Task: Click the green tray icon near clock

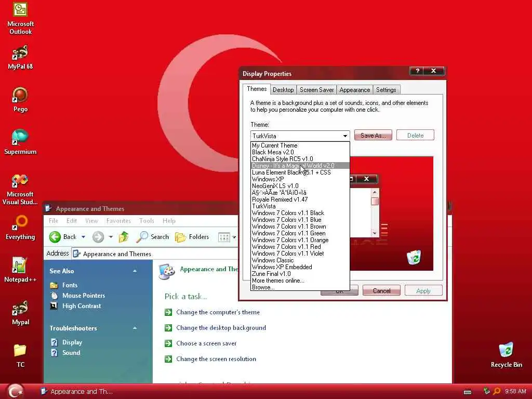Action: click(x=486, y=391)
